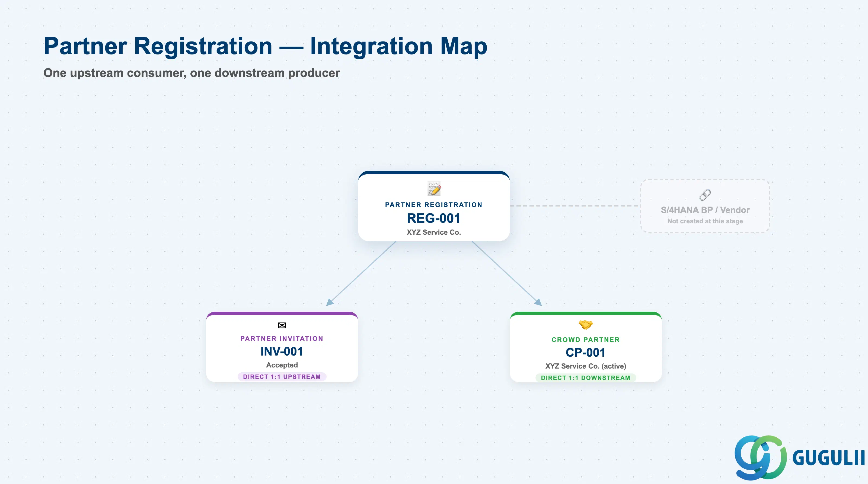Open the INV-001 invitation identifier
The width and height of the screenshot is (868, 484).
pos(282,351)
